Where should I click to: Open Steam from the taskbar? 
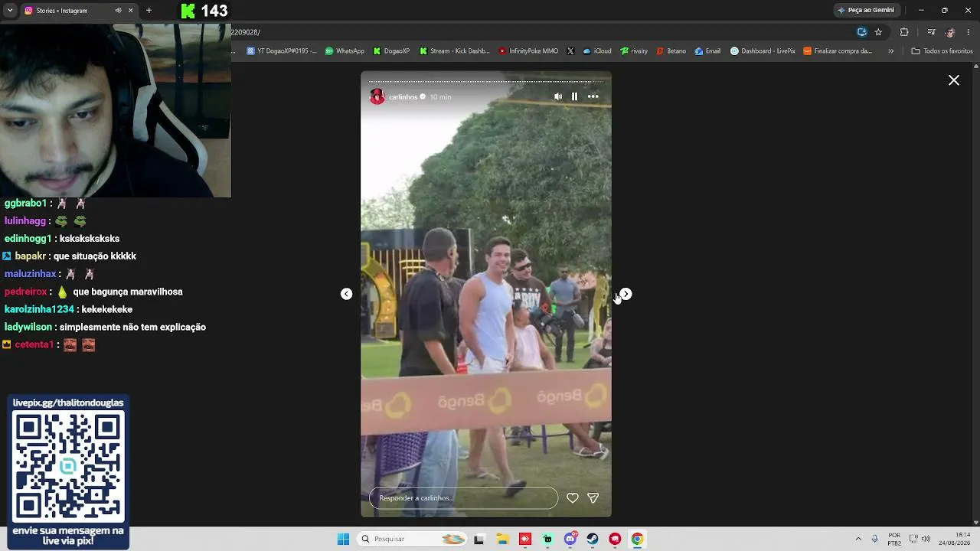593,539
